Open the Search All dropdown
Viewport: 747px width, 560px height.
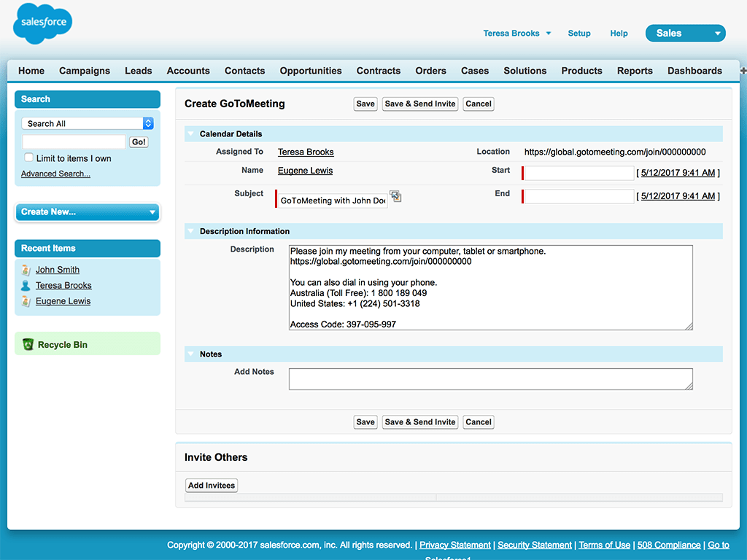coord(87,124)
